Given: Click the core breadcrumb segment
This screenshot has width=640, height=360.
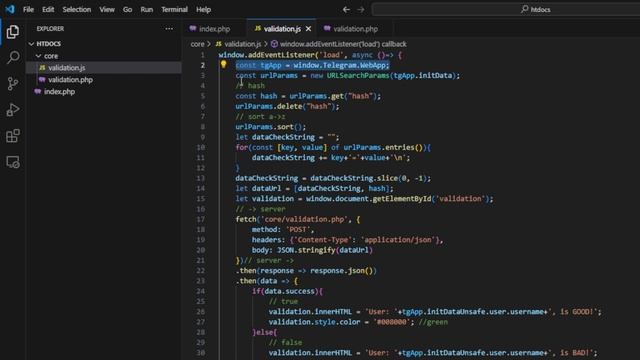Looking at the screenshot, I should [197, 44].
